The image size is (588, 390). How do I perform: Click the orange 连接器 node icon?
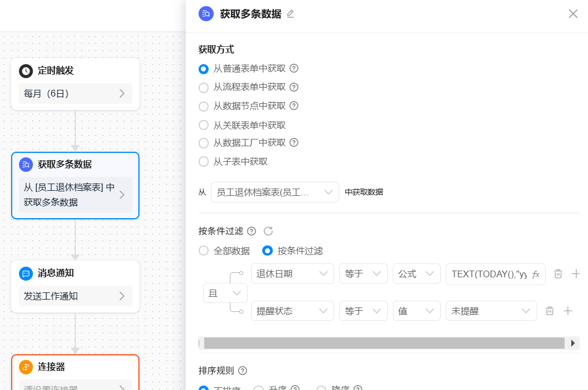coord(26,367)
